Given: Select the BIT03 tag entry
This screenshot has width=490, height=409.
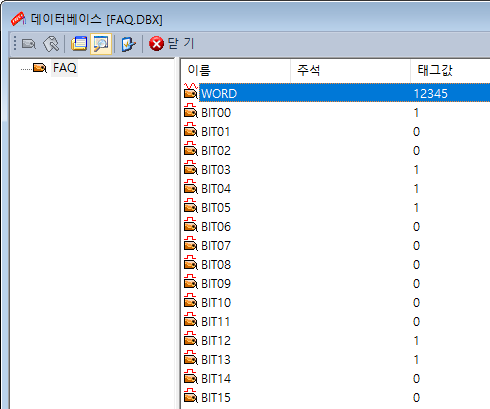Looking at the screenshot, I should [x=216, y=170].
